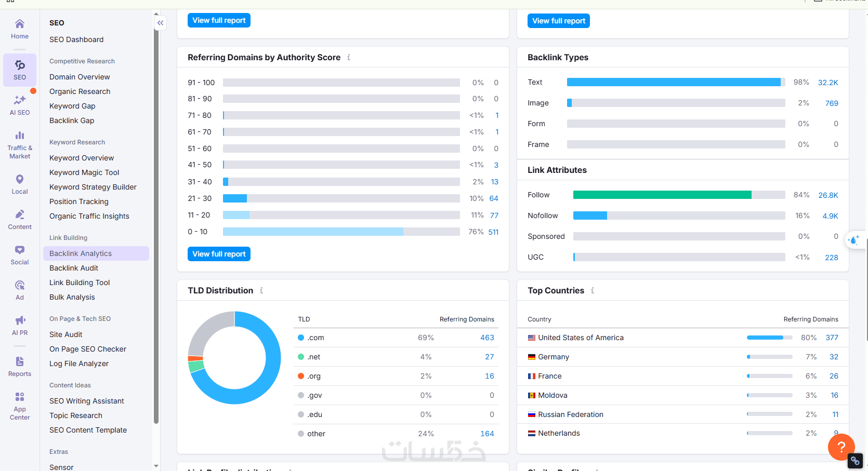Open Position Tracking

pos(79,201)
